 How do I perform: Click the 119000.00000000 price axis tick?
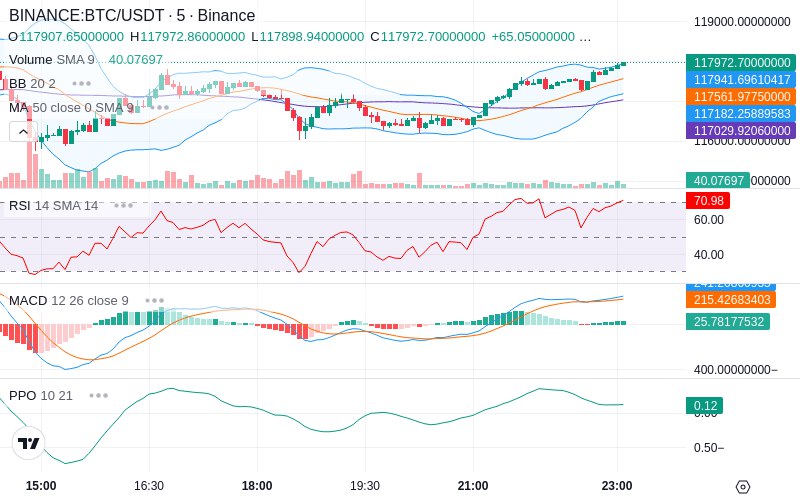[x=742, y=22]
